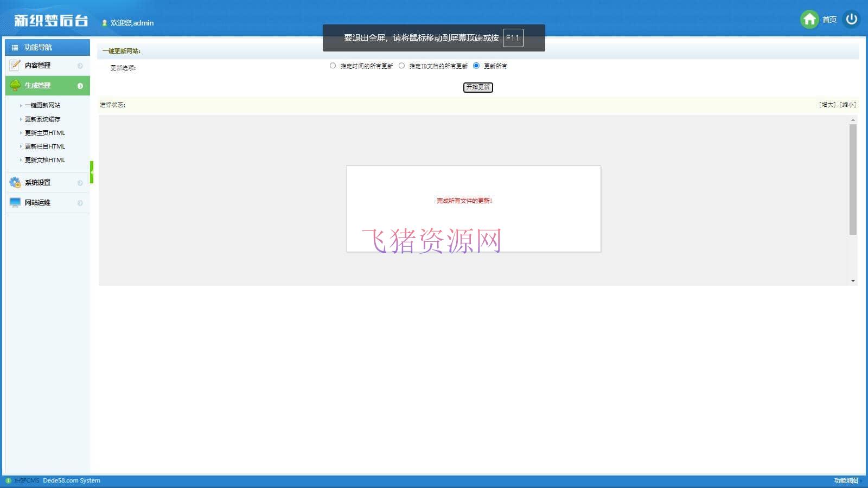868x488 pixels.
Task: Open 更新主页HTML menu entry
Action: coord(44,133)
